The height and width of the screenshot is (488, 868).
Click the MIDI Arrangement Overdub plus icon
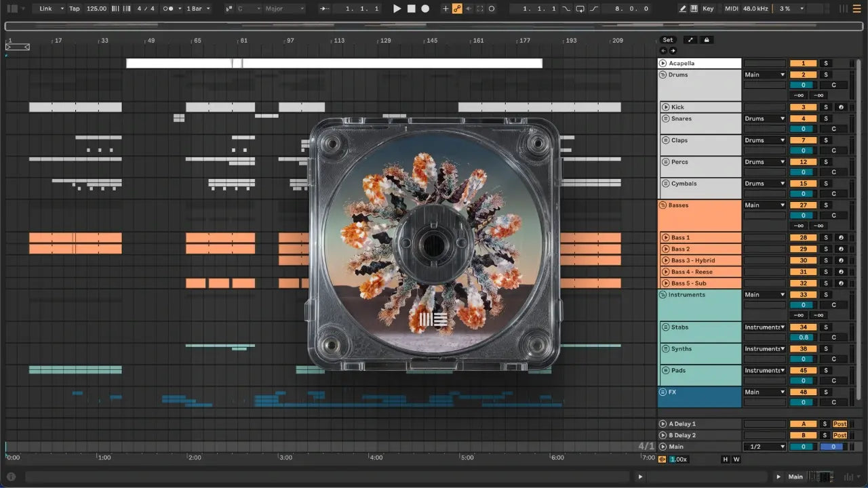point(446,9)
